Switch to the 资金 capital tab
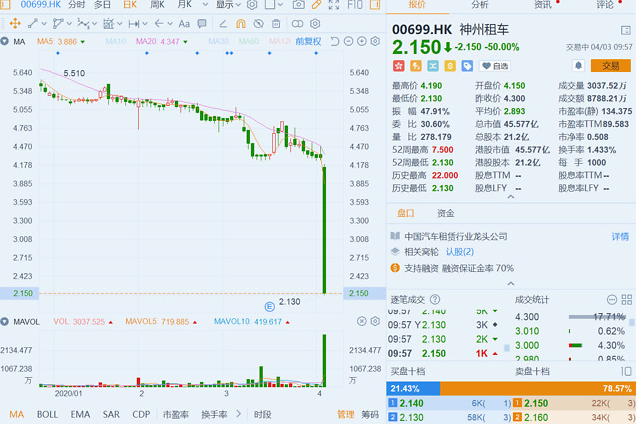This screenshot has height=424, width=636. point(445,213)
